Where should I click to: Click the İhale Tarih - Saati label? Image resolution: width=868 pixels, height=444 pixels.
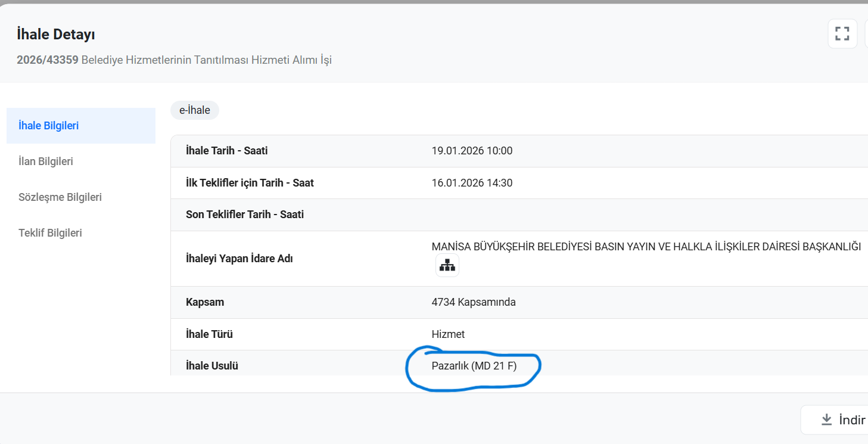(227, 151)
